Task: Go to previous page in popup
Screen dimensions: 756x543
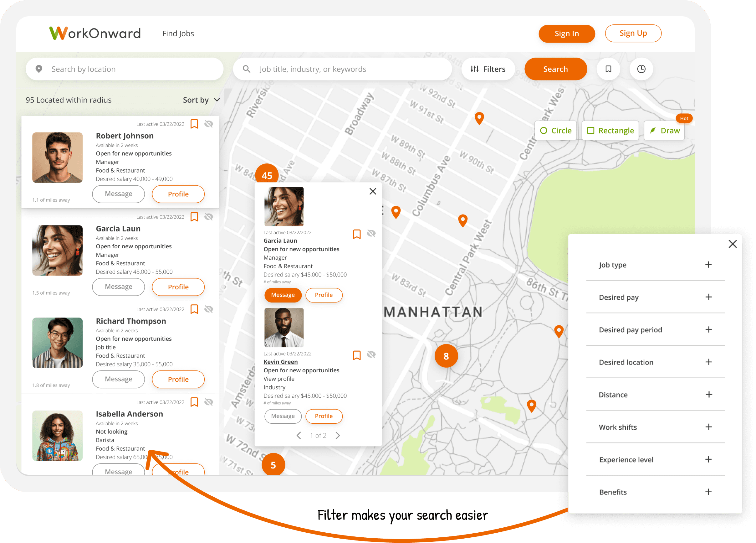Action: pyautogui.click(x=299, y=435)
